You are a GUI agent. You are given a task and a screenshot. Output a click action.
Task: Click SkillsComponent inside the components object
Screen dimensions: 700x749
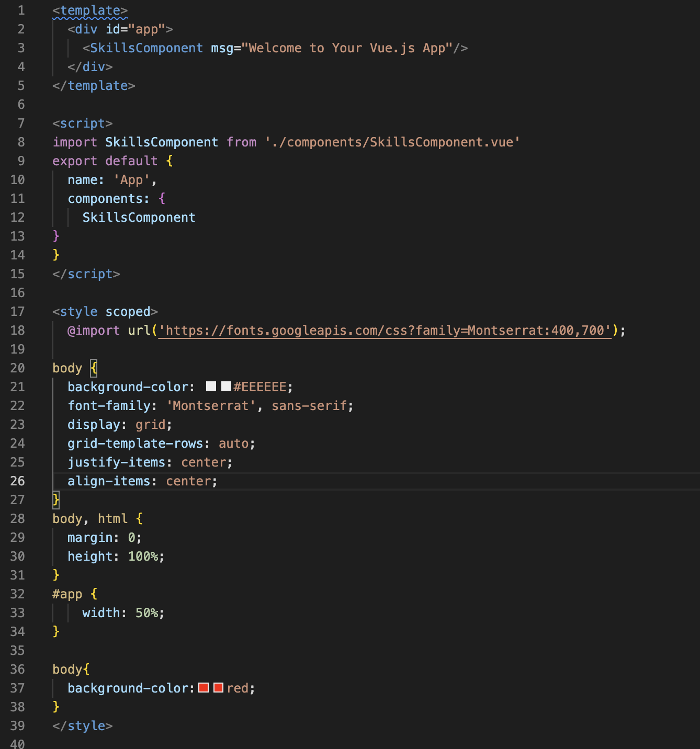click(139, 218)
